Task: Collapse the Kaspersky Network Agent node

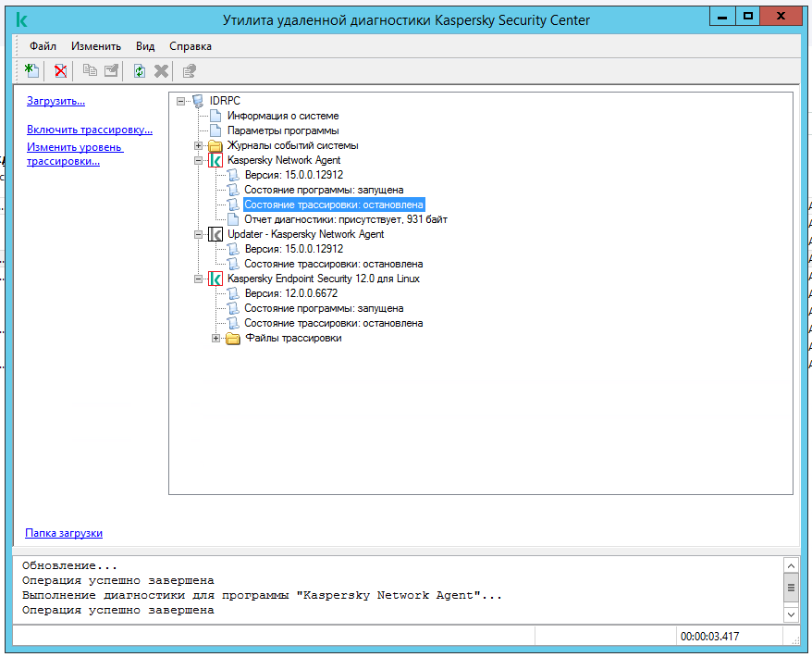Action: [x=198, y=160]
